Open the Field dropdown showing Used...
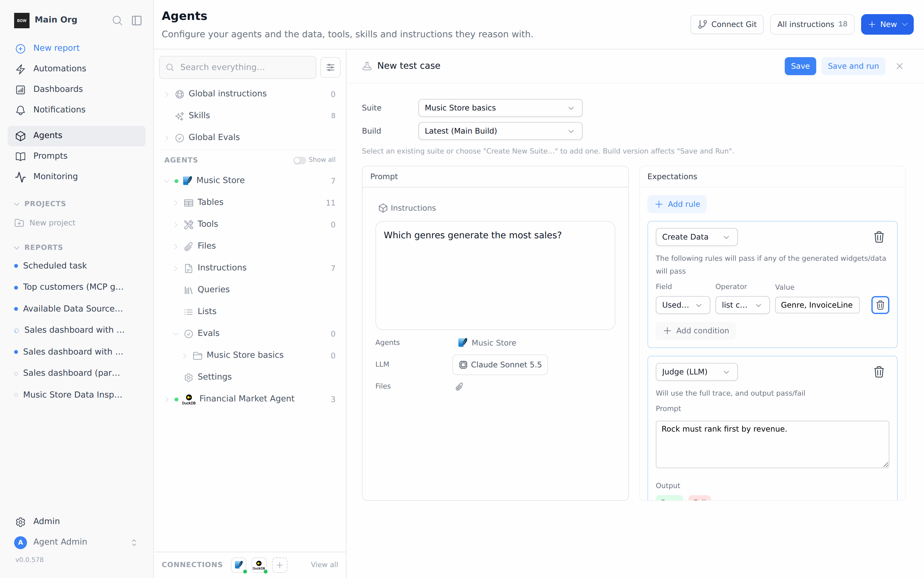 click(683, 305)
